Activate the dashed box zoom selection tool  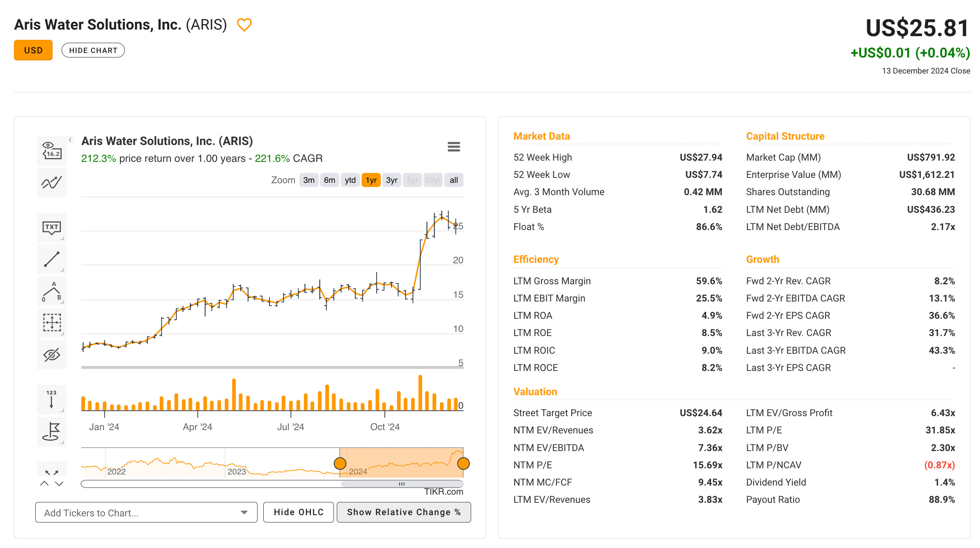point(52,323)
